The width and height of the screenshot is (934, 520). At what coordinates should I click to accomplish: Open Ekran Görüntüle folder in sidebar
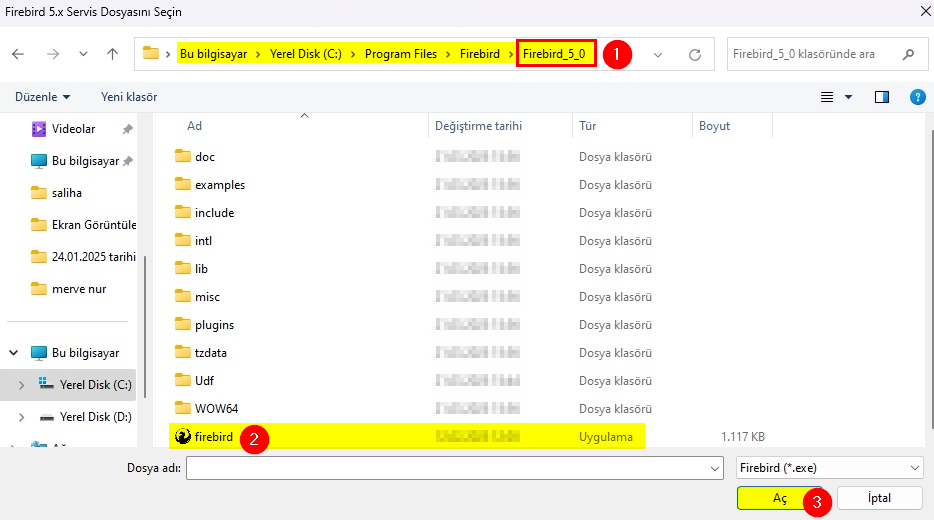coord(83,225)
